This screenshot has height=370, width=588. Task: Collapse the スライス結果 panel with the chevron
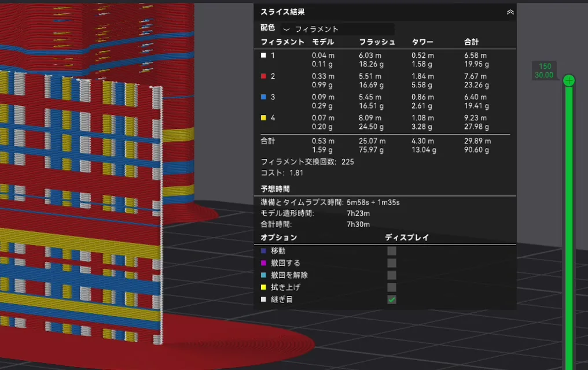tap(510, 12)
